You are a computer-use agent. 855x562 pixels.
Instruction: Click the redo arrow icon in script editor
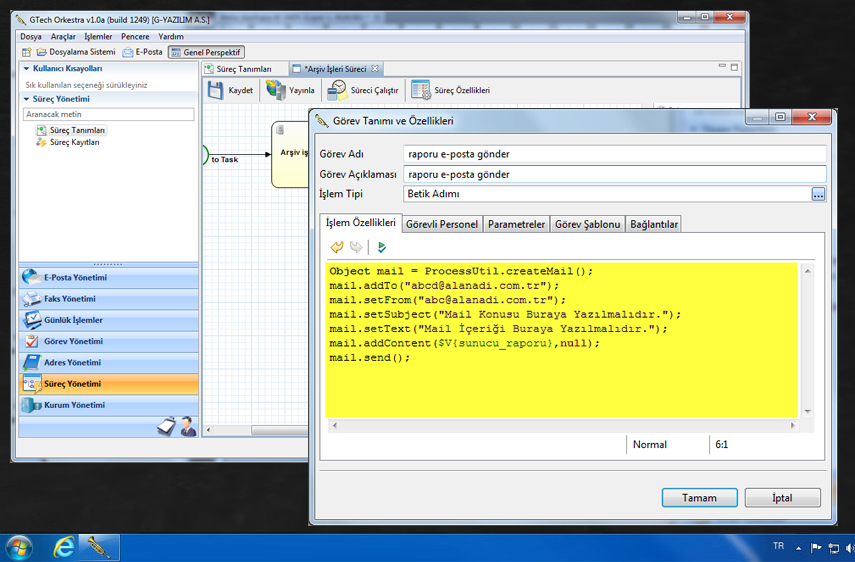tap(356, 247)
